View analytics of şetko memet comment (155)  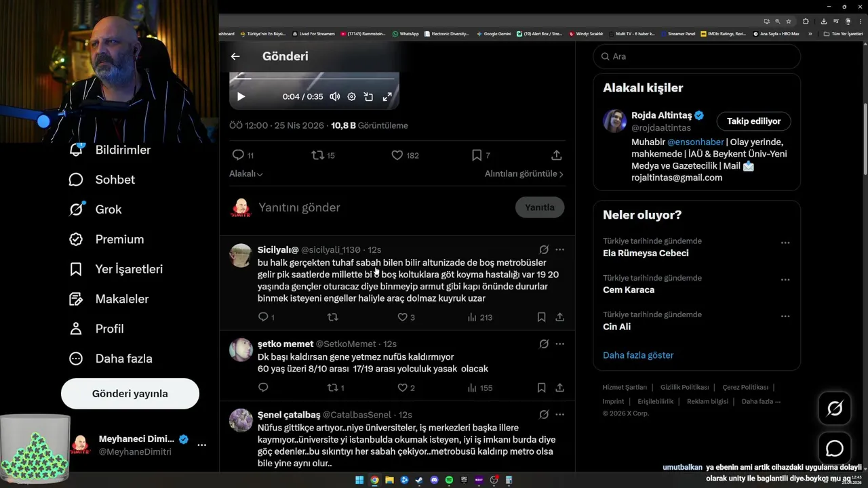click(479, 388)
